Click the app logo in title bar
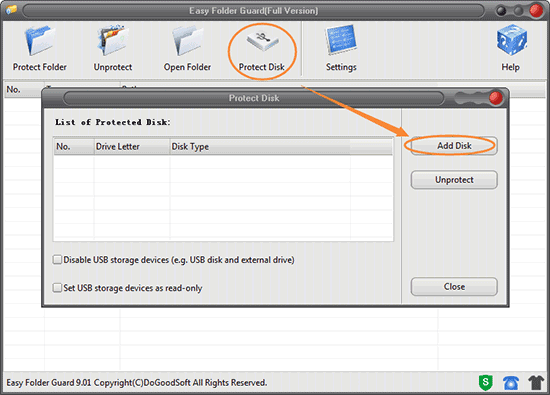550x395 pixels. click(11, 9)
